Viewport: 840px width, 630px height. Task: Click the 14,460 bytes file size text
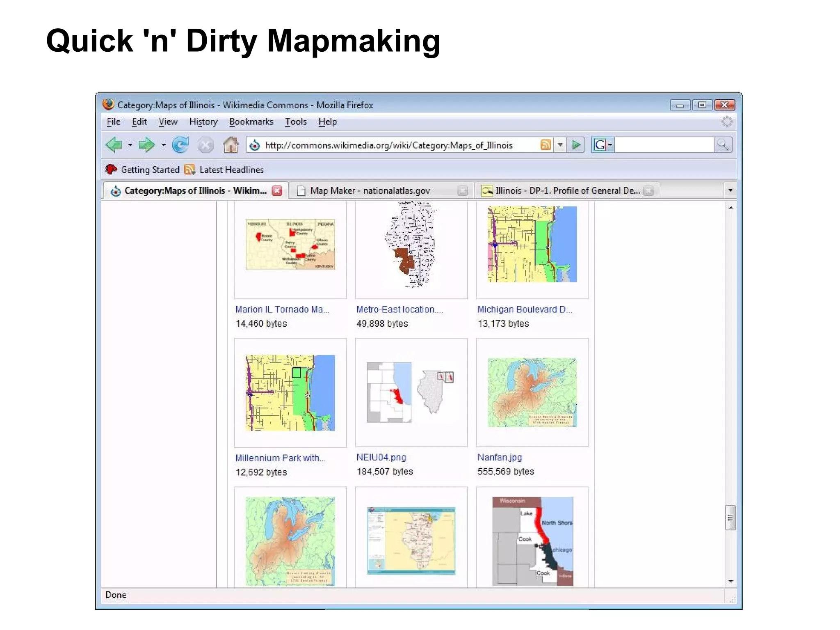[261, 323]
